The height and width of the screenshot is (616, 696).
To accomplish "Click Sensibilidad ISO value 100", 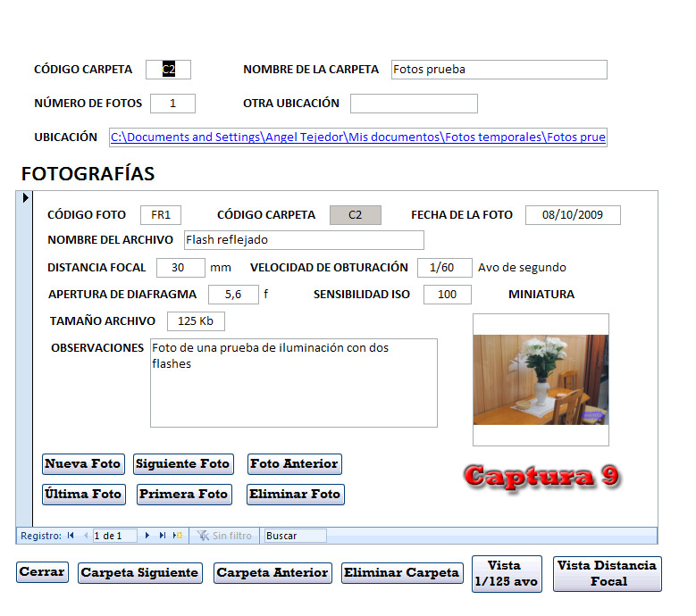I will [448, 295].
